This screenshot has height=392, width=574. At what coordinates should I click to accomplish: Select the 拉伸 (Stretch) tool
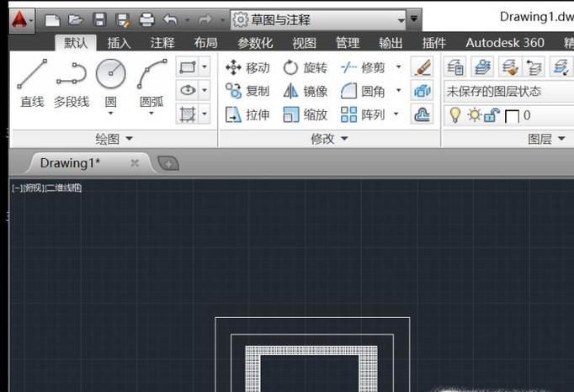click(x=247, y=114)
